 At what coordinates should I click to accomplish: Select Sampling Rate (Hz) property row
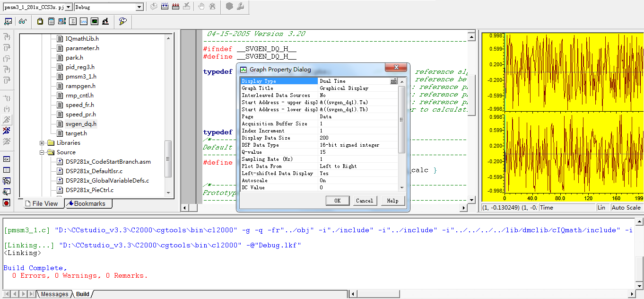tap(319, 159)
